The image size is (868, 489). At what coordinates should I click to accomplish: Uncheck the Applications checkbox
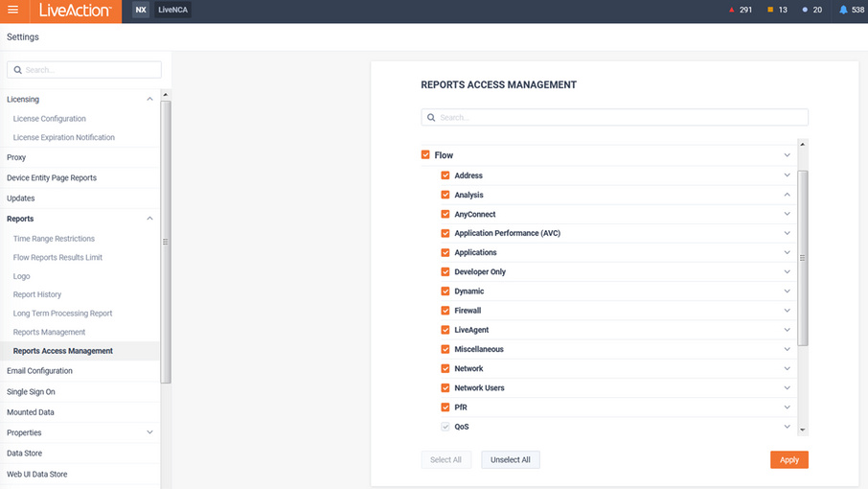pyautogui.click(x=445, y=252)
